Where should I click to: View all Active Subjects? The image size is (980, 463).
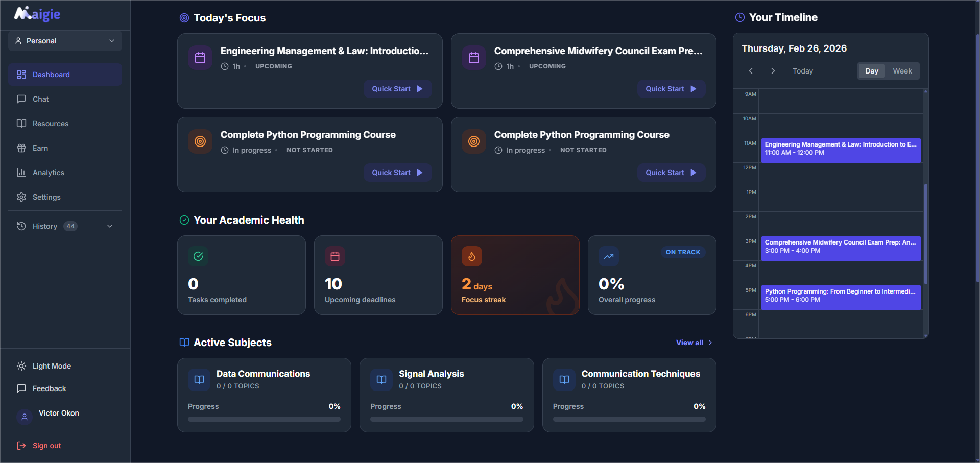click(x=693, y=343)
